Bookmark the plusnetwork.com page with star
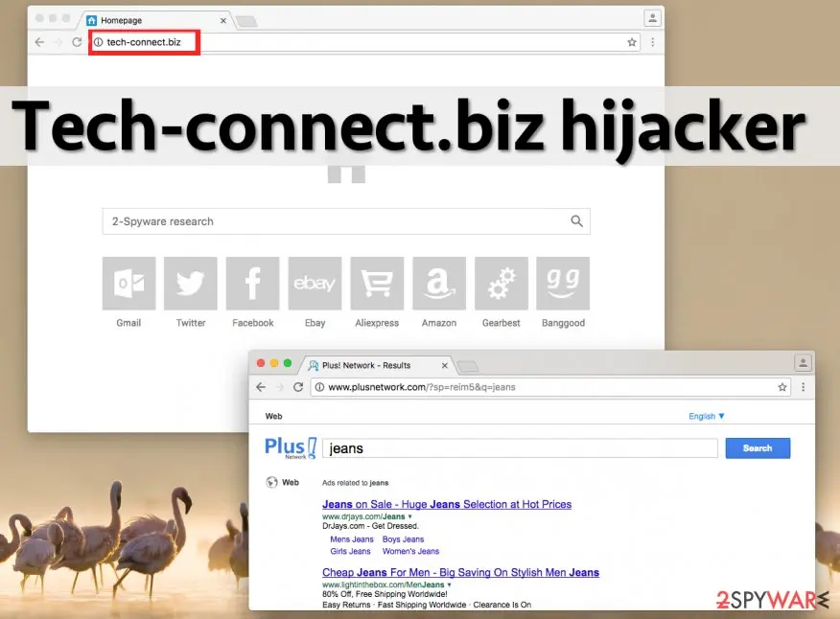Screen dimensions: 840x619 coord(782,387)
